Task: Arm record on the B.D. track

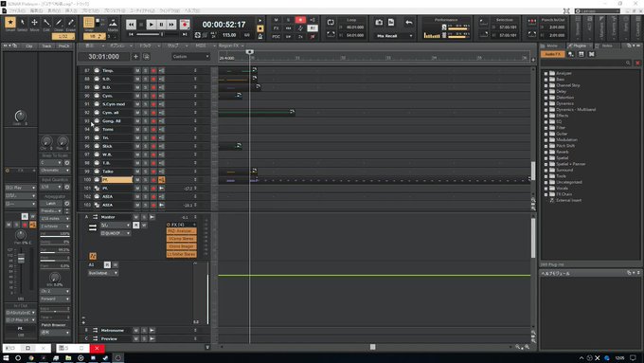Action: tap(153, 87)
